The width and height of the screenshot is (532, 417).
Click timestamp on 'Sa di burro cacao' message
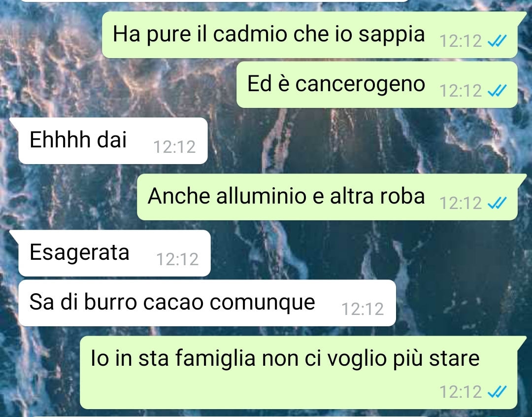pyautogui.click(x=363, y=309)
